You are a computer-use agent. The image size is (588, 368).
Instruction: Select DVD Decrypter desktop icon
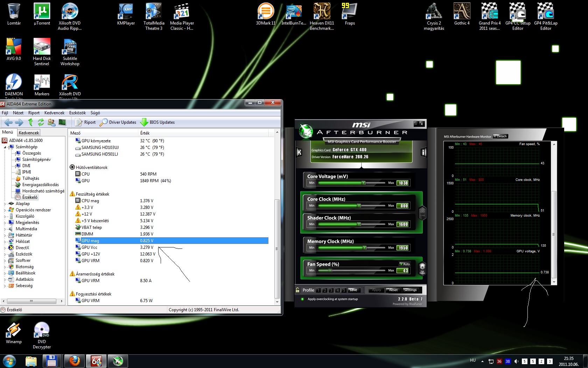[x=42, y=335]
